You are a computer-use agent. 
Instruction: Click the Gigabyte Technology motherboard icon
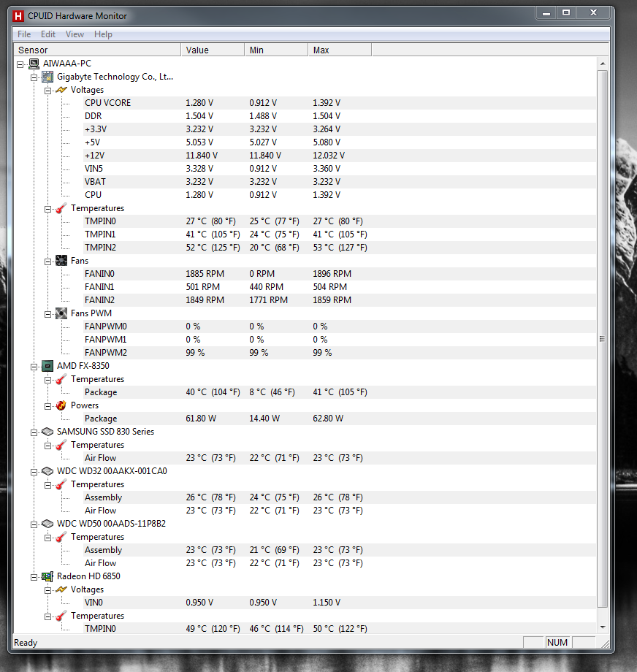(x=47, y=77)
